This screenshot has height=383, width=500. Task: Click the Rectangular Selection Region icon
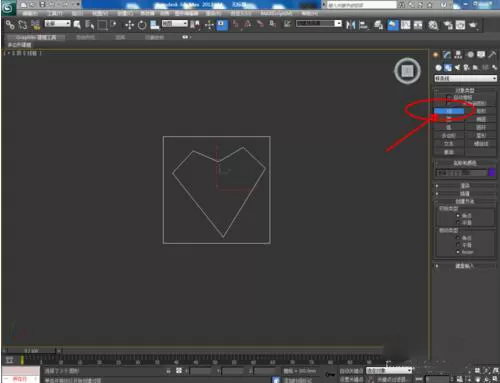(102, 25)
